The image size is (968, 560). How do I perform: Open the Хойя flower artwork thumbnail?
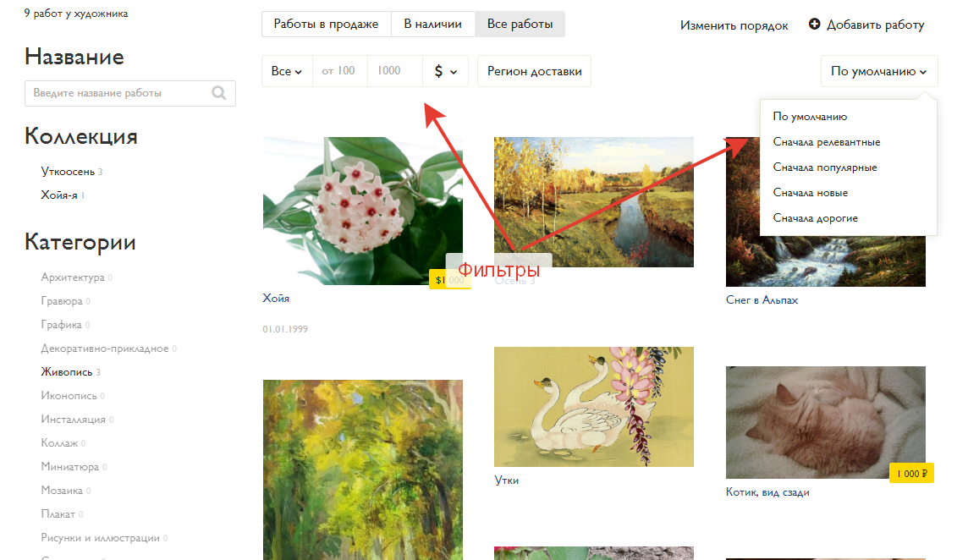click(362, 211)
